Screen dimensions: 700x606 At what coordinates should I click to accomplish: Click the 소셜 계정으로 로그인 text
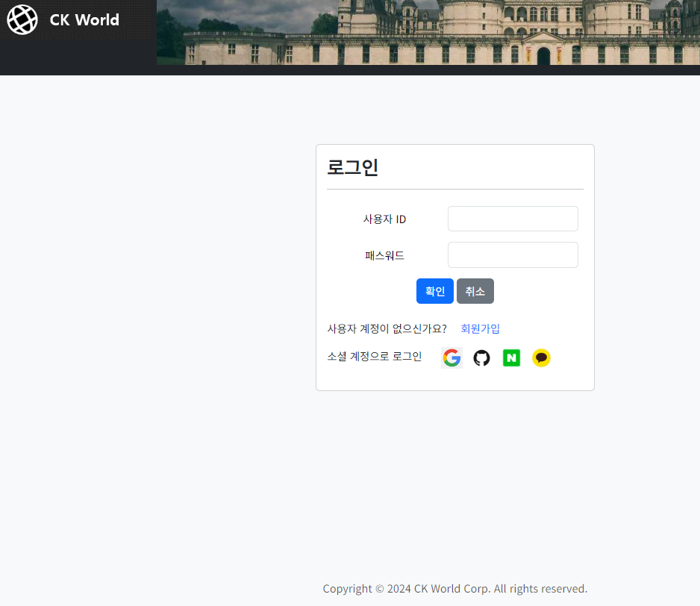[x=375, y=357]
